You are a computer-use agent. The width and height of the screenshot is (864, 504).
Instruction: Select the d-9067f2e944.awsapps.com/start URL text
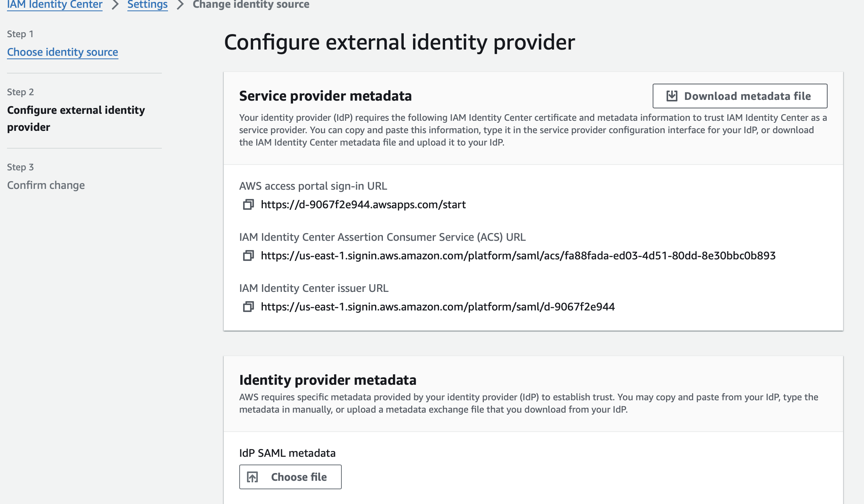(363, 204)
